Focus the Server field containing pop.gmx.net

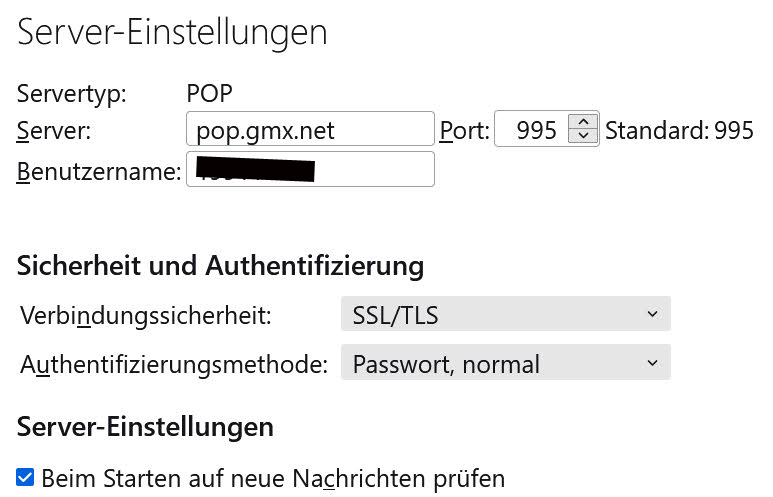(x=310, y=129)
